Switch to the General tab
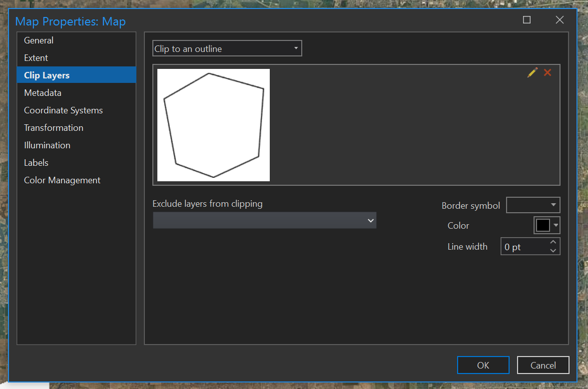Screen dimensions: 588x389 (38, 40)
